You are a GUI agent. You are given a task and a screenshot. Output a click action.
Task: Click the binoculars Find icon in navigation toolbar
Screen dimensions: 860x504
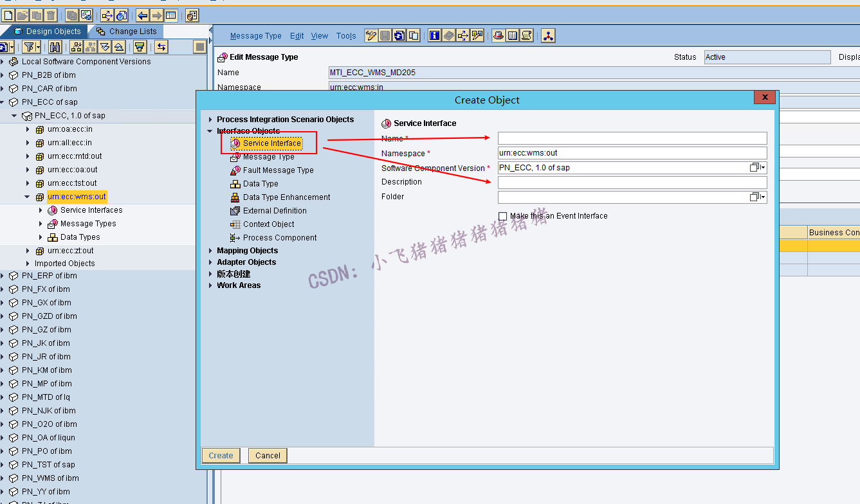coord(55,46)
